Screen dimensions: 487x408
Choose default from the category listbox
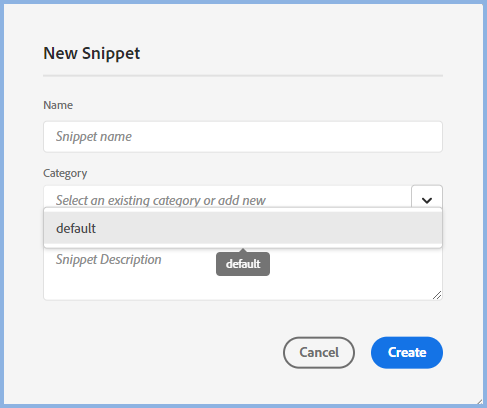point(243,228)
